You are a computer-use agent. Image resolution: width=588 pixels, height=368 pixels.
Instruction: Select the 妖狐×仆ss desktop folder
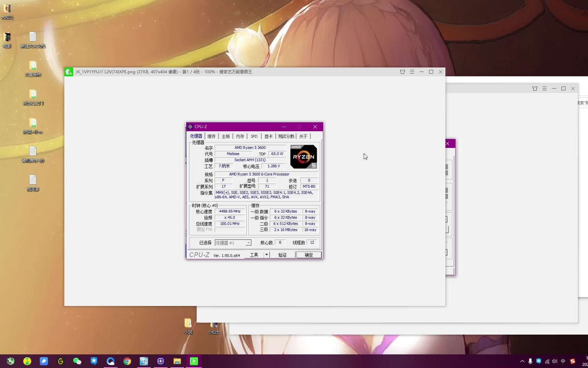pyautogui.click(x=33, y=126)
